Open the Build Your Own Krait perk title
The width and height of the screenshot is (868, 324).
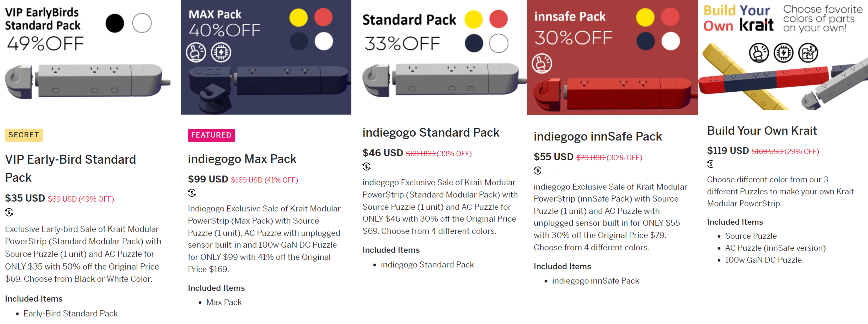tap(762, 131)
